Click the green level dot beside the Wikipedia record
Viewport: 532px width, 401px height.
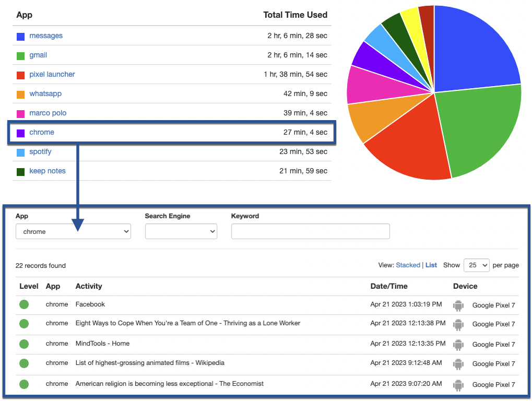tap(23, 364)
